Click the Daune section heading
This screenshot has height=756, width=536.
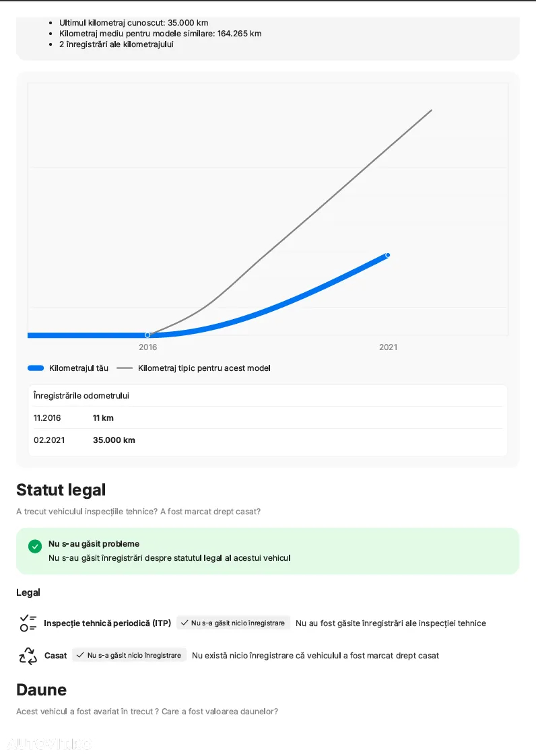[x=42, y=690]
